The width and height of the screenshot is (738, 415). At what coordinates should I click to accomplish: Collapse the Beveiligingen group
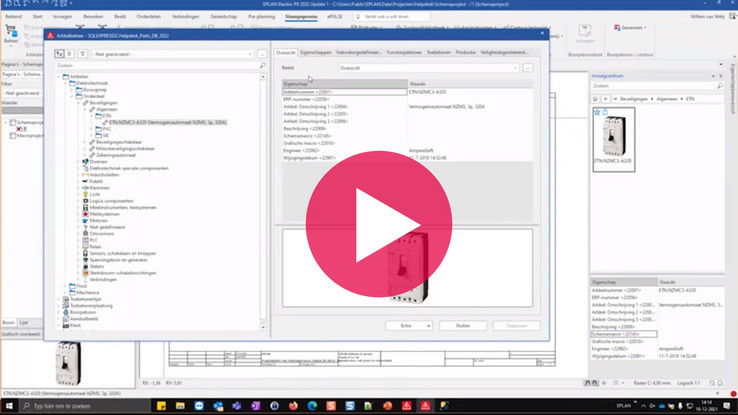79,103
